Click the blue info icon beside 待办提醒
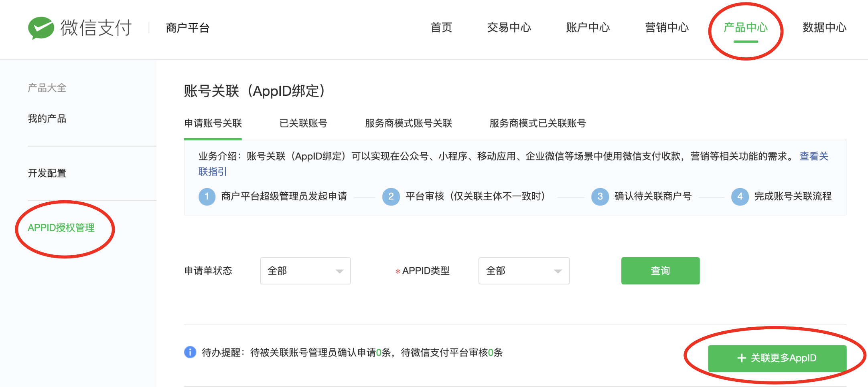 tap(190, 352)
